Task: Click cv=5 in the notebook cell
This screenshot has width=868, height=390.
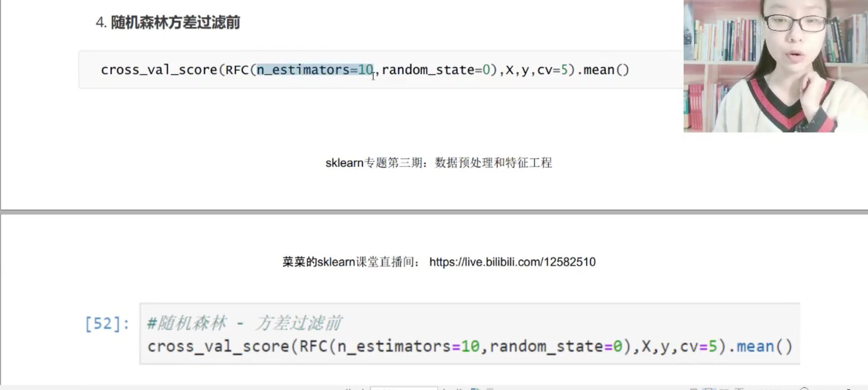Action: [698, 347]
